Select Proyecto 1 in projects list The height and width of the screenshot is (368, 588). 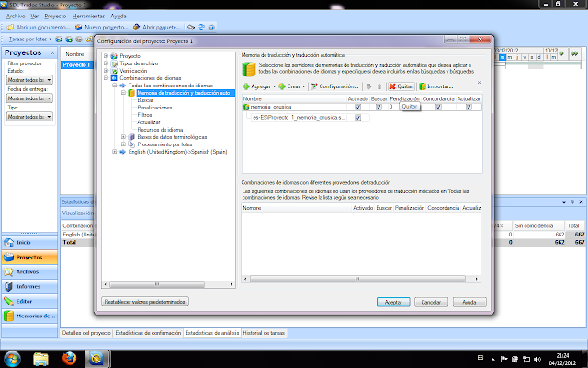(76, 65)
